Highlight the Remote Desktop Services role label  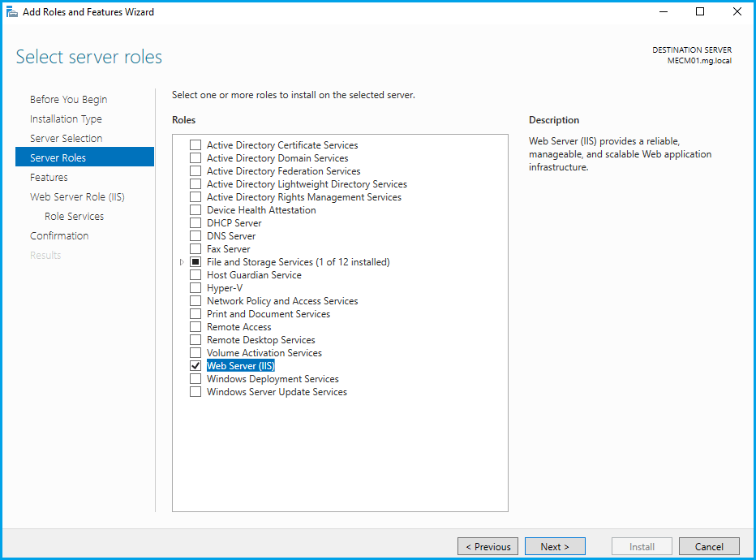(x=260, y=340)
